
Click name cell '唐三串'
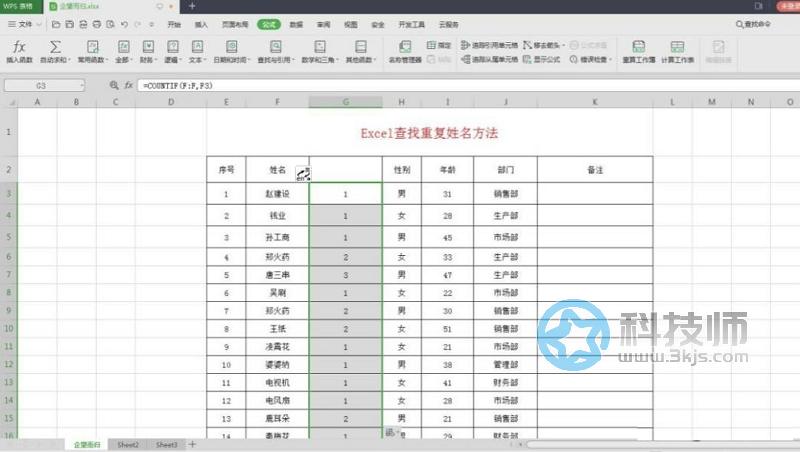[277, 275]
